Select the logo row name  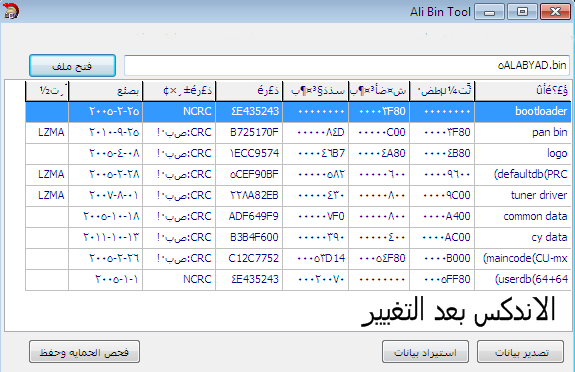tap(557, 153)
